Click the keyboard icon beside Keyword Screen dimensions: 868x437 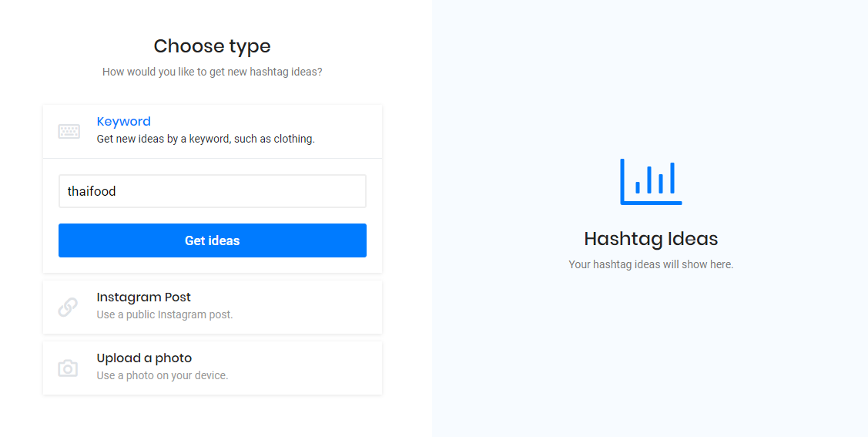69,131
